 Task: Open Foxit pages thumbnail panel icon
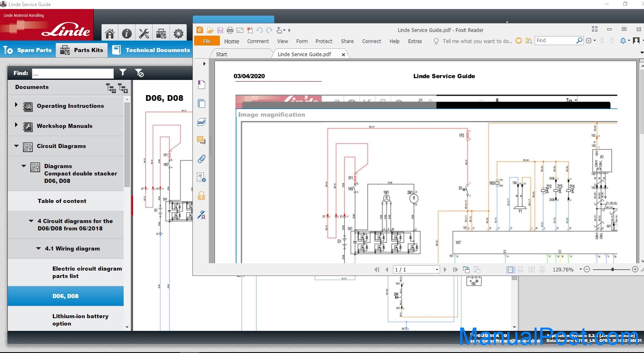pyautogui.click(x=201, y=103)
